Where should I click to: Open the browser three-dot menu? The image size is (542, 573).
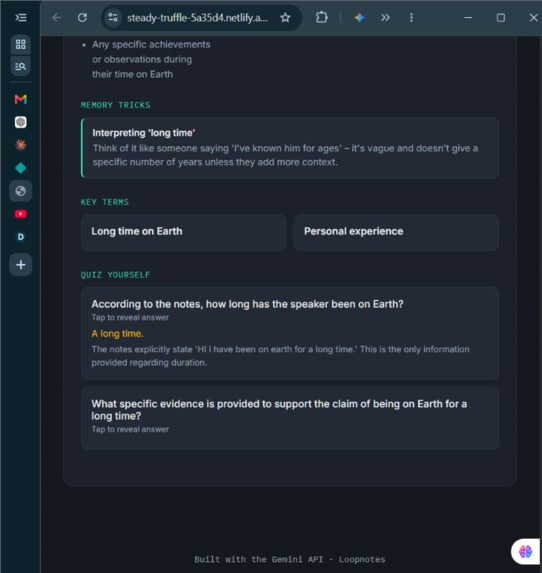[x=412, y=18]
